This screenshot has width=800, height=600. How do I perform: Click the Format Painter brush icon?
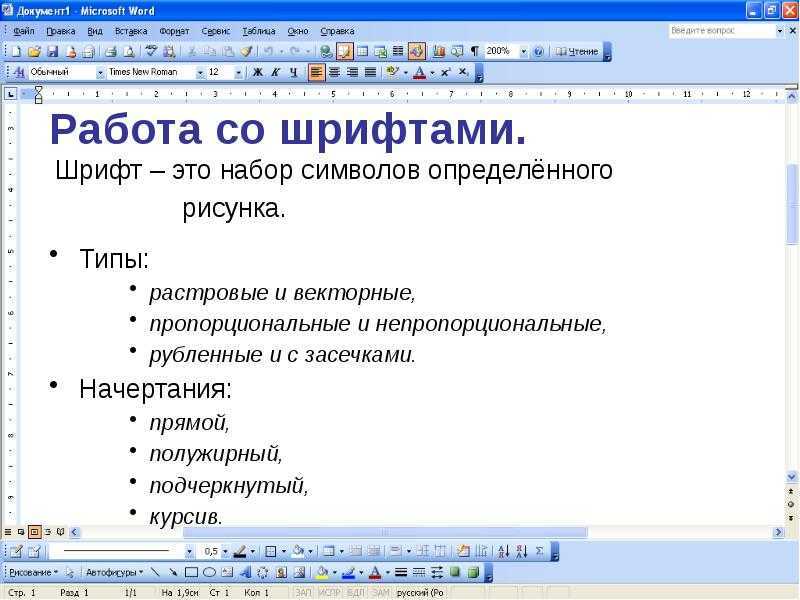click(246, 52)
